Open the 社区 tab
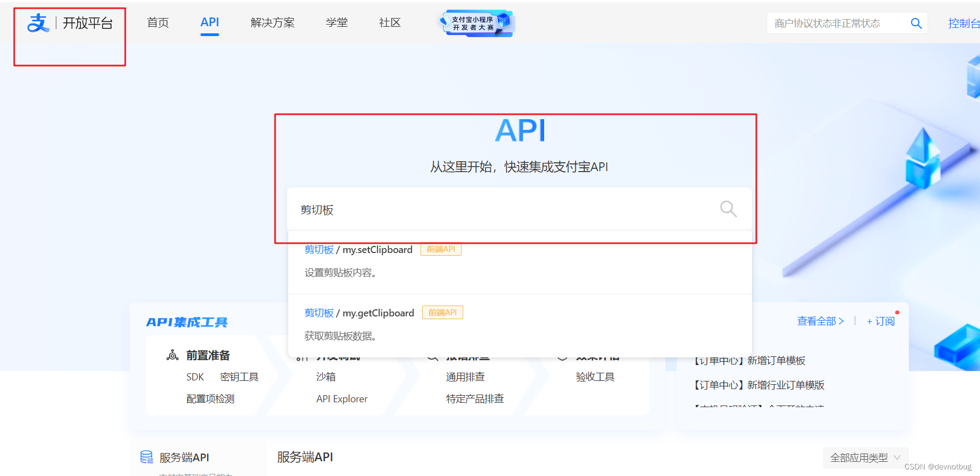Viewport: 980px width, 476px height. pos(389,22)
